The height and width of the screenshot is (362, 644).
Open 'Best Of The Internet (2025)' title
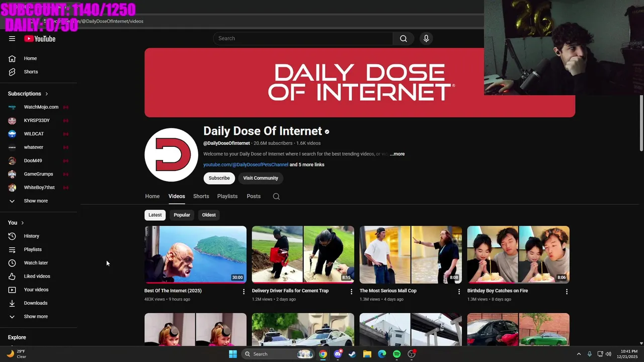pyautogui.click(x=173, y=291)
